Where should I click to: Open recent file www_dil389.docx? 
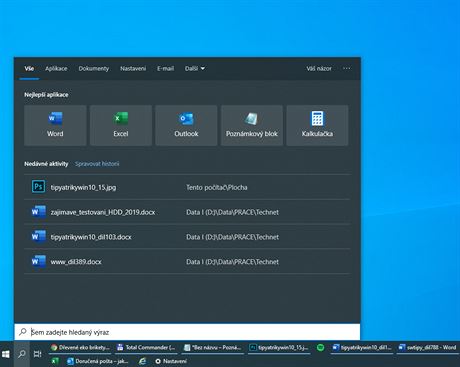point(187,262)
